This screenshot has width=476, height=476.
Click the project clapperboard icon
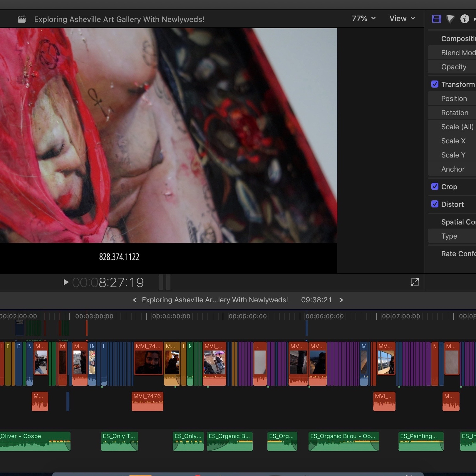[22, 19]
